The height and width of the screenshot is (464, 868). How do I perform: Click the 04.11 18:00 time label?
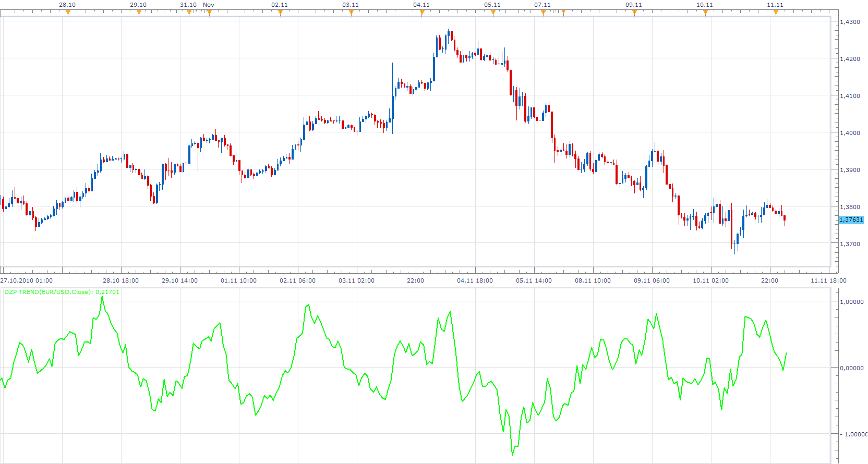(x=475, y=280)
